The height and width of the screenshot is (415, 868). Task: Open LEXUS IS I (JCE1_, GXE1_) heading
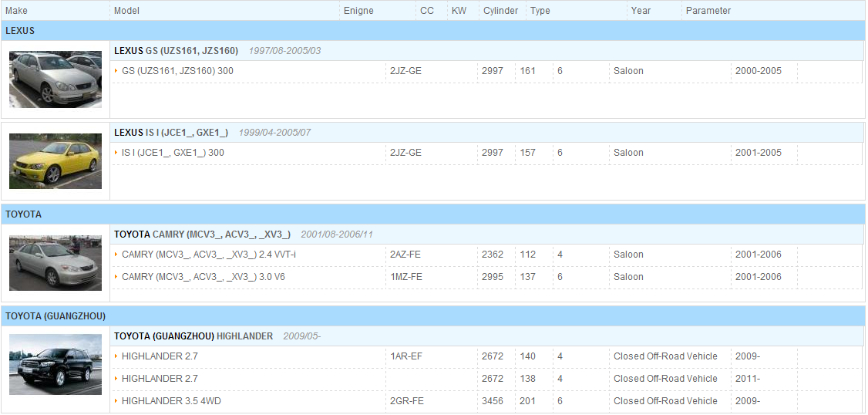click(171, 133)
